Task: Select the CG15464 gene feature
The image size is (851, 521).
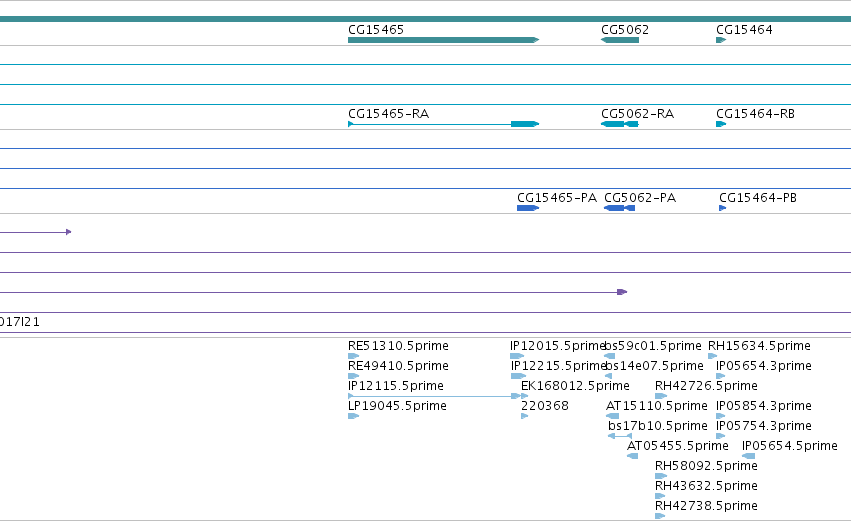Action: click(721, 40)
